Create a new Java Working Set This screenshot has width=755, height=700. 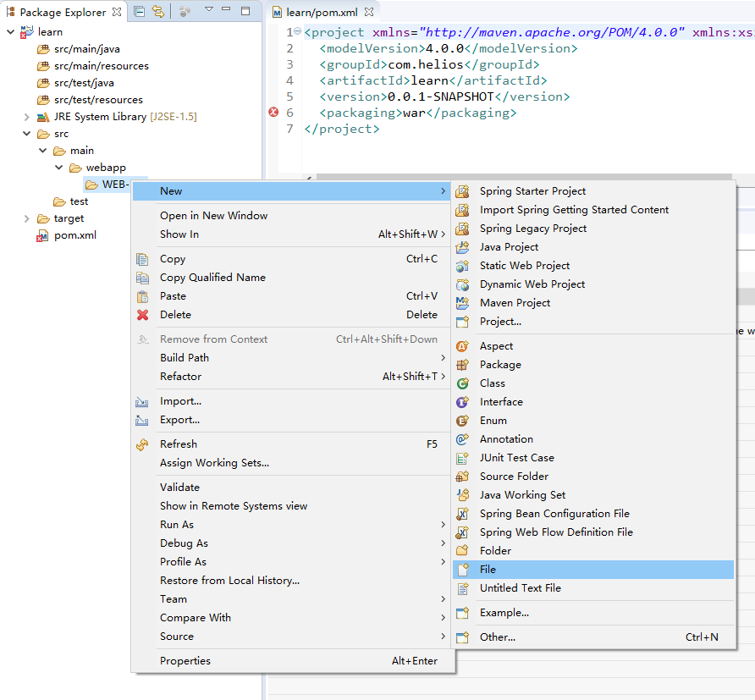click(593, 495)
